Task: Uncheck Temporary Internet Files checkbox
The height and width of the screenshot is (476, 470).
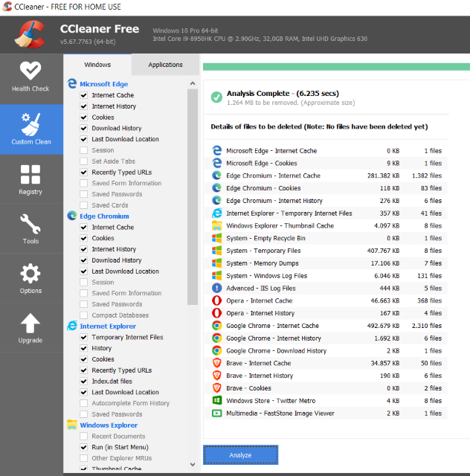Action: pyautogui.click(x=84, y=337)
